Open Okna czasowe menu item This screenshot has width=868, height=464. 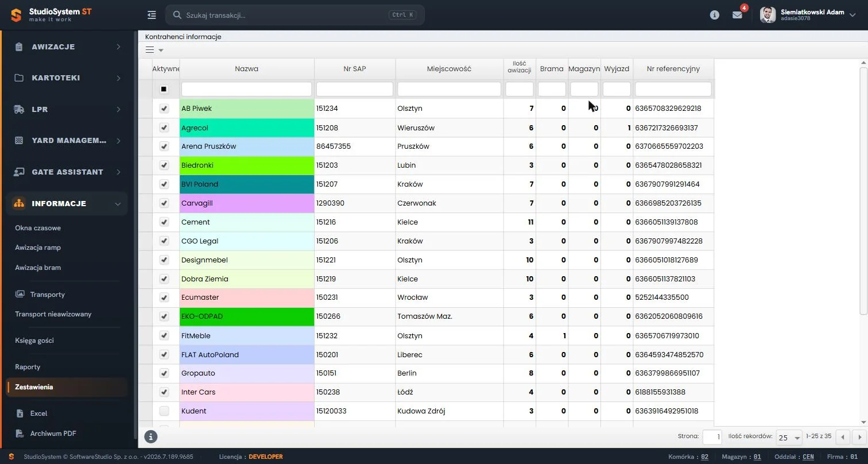tap(38, 228)
